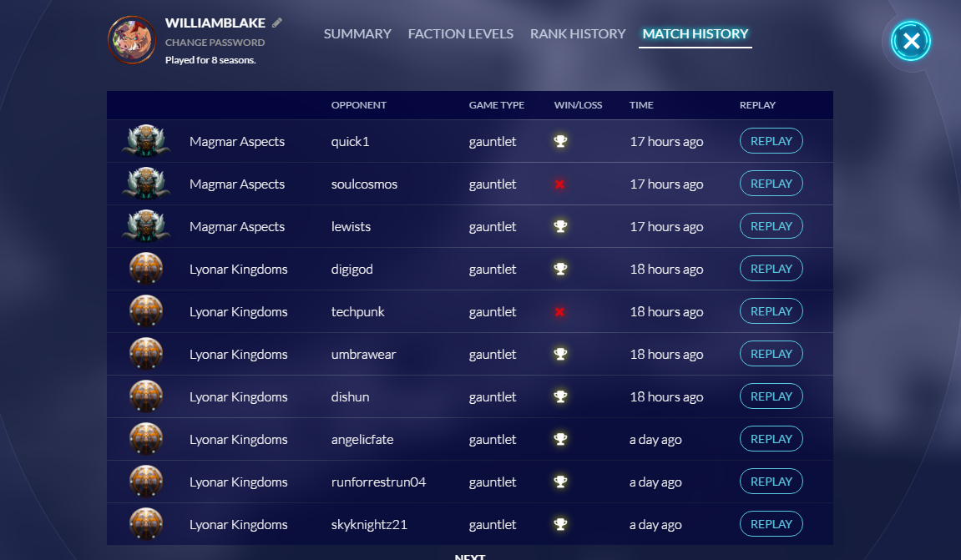
Task: Watch replay of match against soulcosmos
Action: pyautogui.click(x=771, y=184)
